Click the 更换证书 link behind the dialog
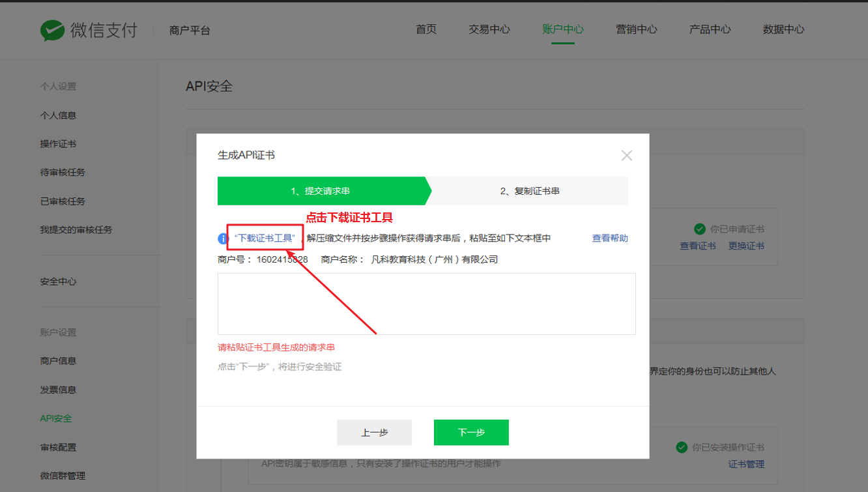Viewport: 868px width, 492px height. click(746, 246)
